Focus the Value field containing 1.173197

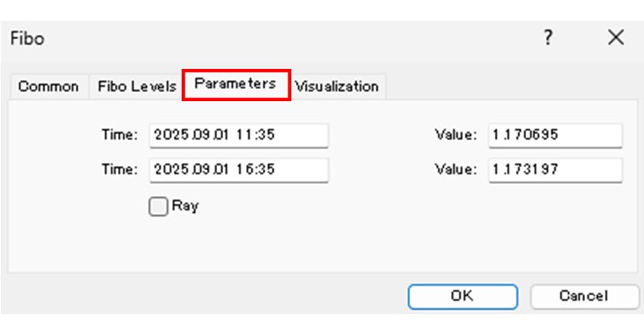click(x=555, y=169)
